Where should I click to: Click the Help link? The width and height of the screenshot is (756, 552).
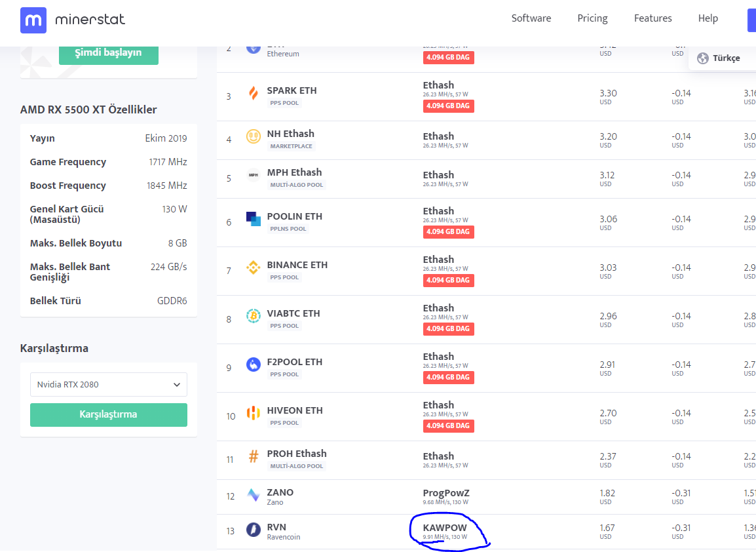[708, 18]
